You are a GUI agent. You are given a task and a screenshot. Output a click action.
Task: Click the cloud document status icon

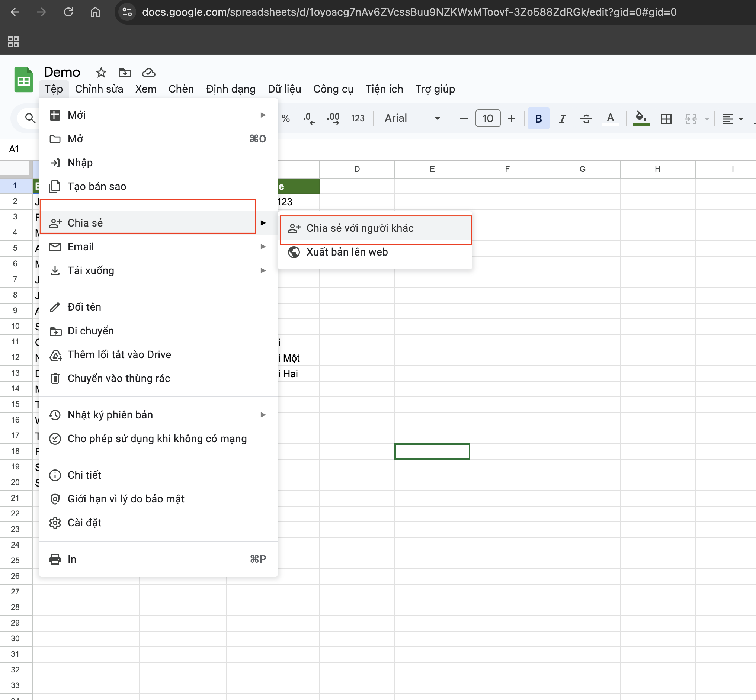coord(148,72)
